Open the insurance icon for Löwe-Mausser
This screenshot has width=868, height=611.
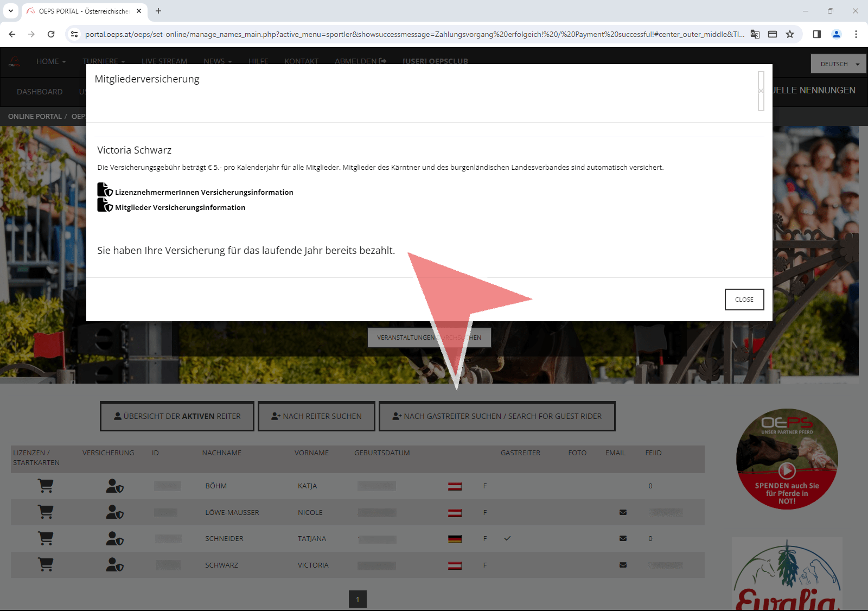click(114, 512)
